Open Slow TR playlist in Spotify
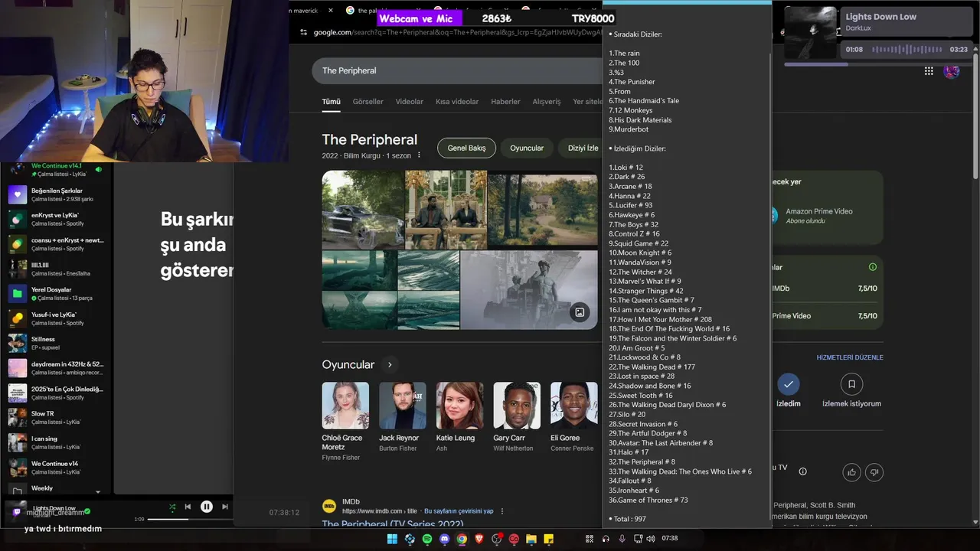This screenshot has height=551, width=980. (x=58, y=418)
